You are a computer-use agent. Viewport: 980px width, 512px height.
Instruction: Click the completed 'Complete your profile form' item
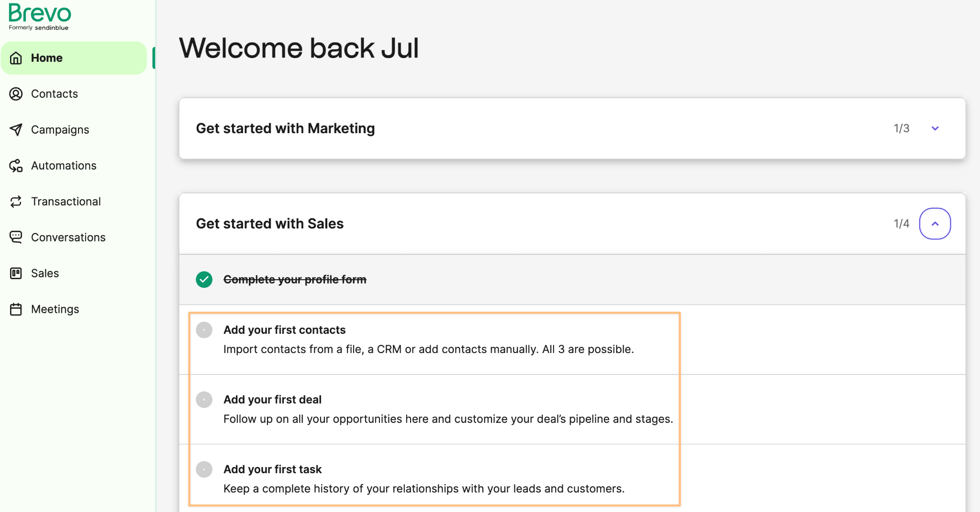295,279
